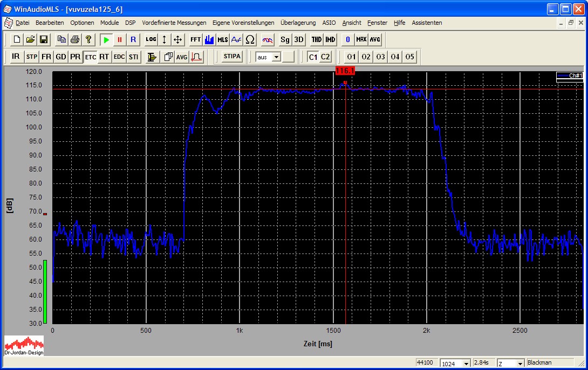
Task: Toggle the ETC view button
Action: pos(90,57)
